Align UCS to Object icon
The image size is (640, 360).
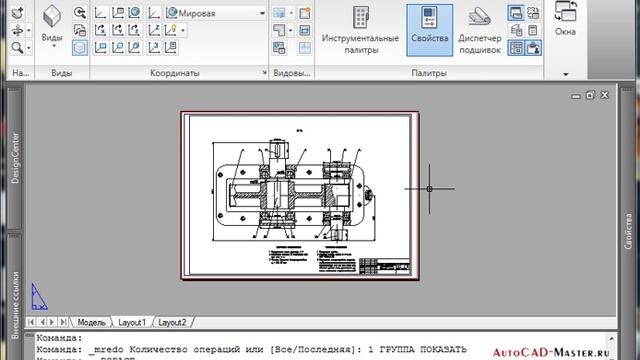coord(118,47)
